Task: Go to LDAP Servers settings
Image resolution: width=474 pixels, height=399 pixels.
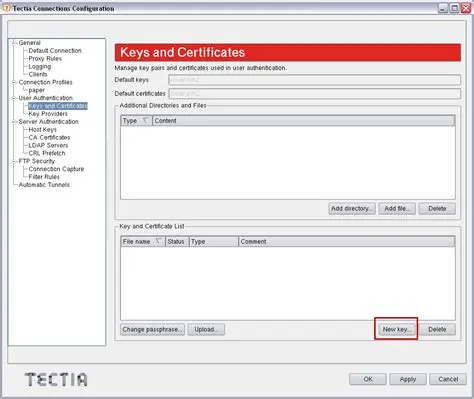Action: click(48, 145)
